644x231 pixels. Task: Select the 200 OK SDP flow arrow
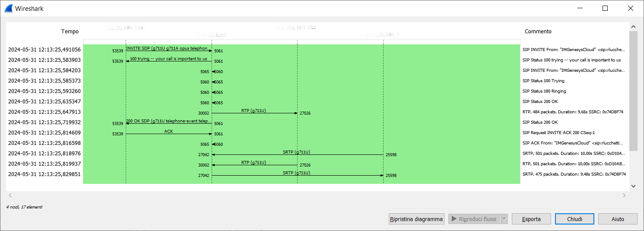(x=168, y=123)
